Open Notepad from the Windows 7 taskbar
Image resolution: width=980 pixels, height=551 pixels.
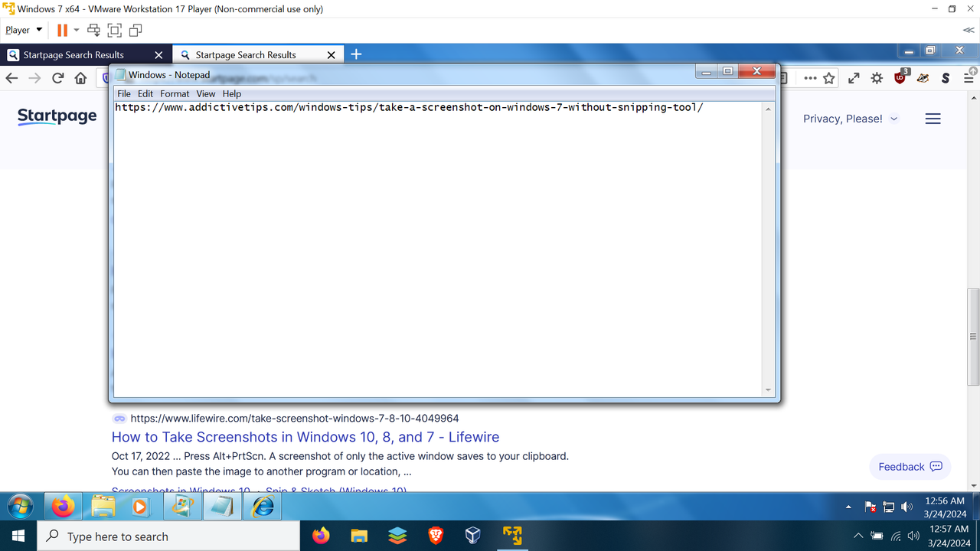(x=222, y=506)
